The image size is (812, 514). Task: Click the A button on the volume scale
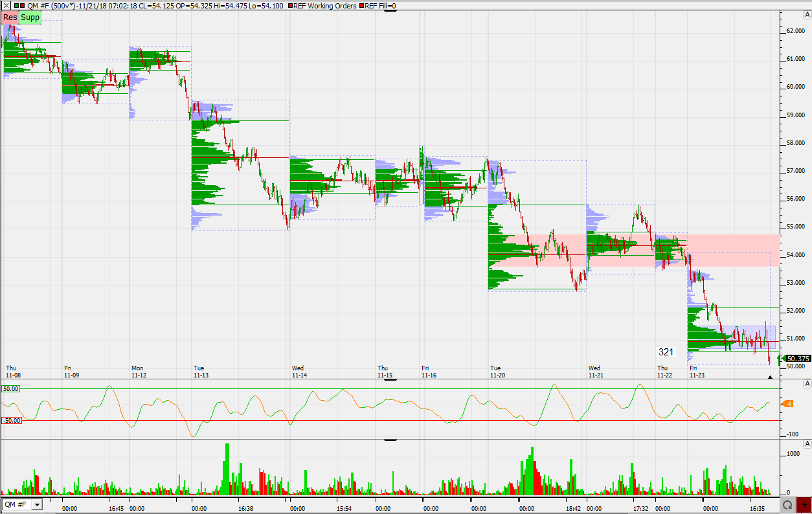[807, 443]
